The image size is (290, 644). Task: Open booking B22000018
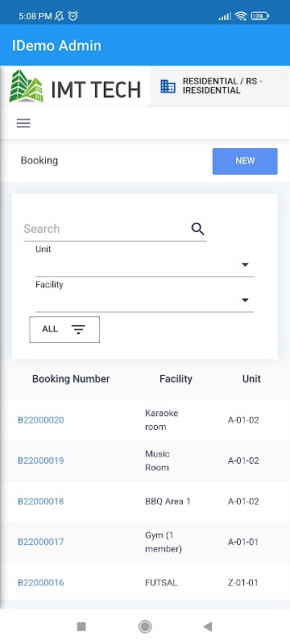tap(40, 502)
